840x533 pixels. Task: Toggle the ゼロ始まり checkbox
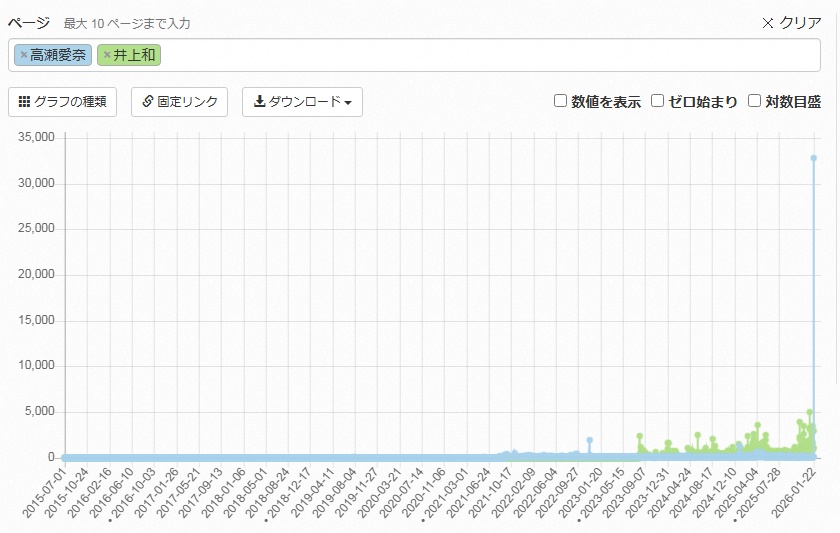coord(658,101)
